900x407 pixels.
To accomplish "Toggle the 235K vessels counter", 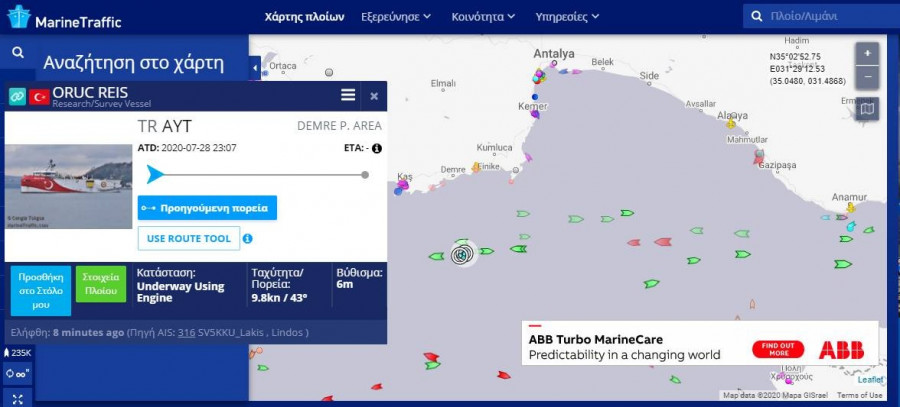I will pos(17,352).
